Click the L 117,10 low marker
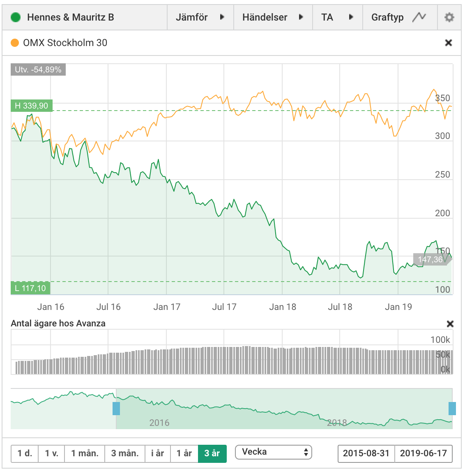The height and width of the screenshot is (476, 465). click(x=30, y=288)
